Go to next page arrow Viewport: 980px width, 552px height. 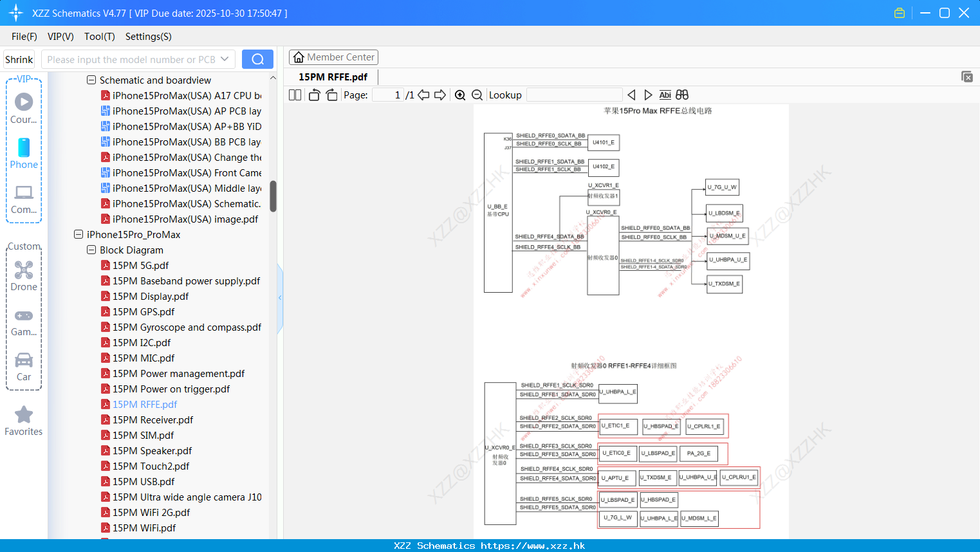(x=440, y=95)
